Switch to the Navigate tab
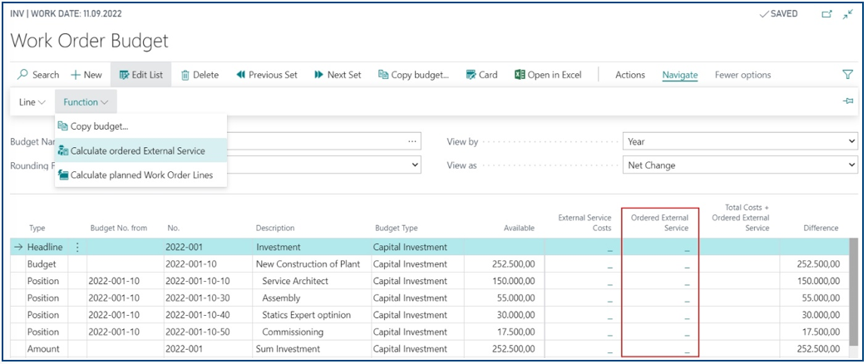This screenshot has height=364, width=868. (680, 76)
